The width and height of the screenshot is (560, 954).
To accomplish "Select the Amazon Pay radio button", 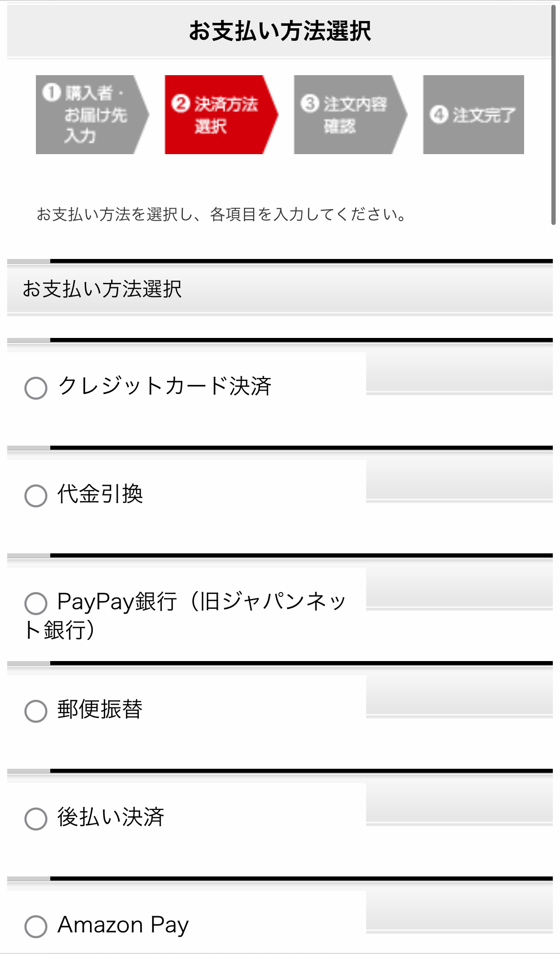I will [36, 926].
